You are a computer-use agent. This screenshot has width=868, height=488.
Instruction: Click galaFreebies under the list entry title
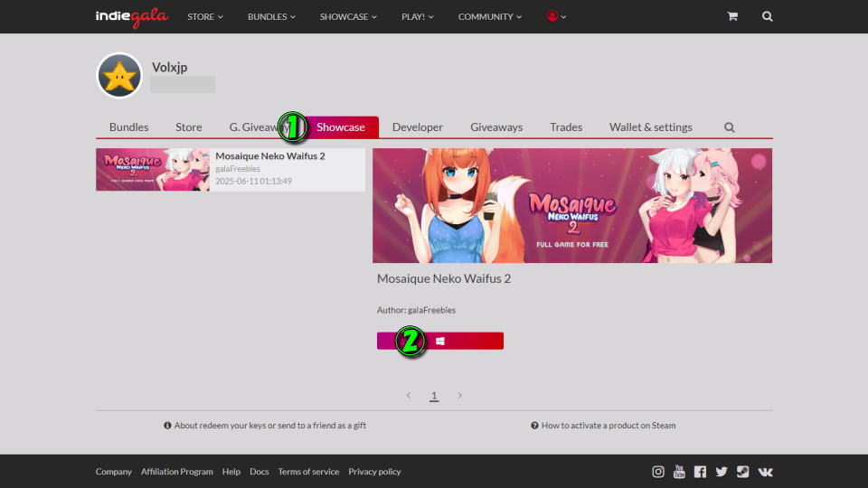pyautogui.click(x=238, y=169)
